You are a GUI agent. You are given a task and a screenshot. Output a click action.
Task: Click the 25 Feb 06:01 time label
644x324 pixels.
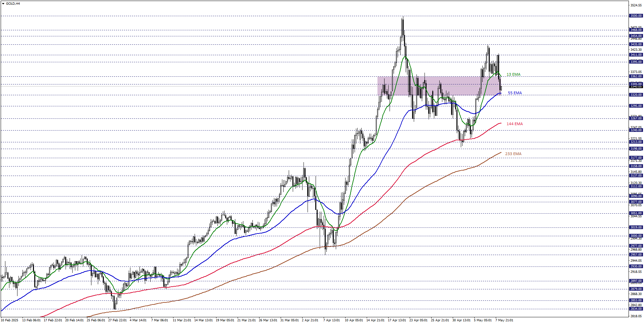[x=96, y=320]
